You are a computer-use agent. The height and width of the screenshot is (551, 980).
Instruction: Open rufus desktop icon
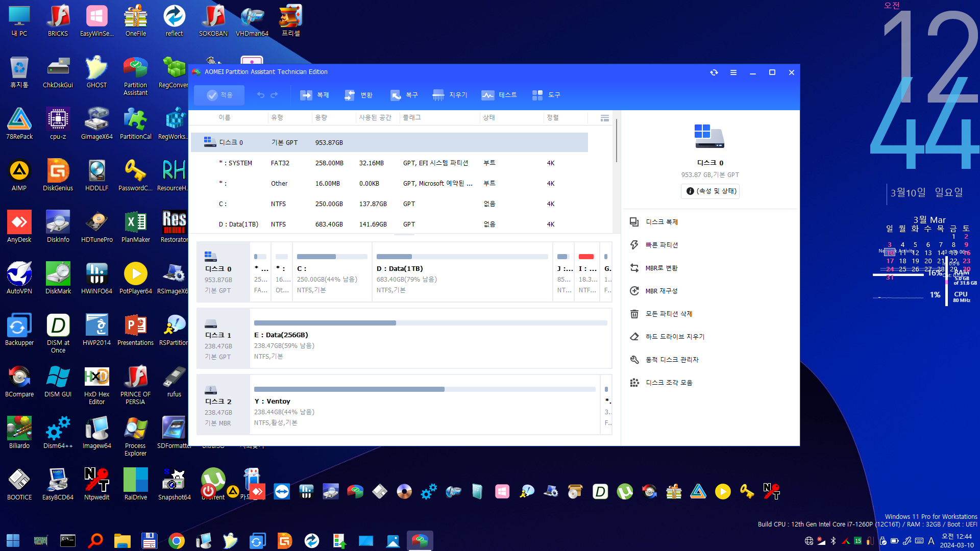(174, 382)
